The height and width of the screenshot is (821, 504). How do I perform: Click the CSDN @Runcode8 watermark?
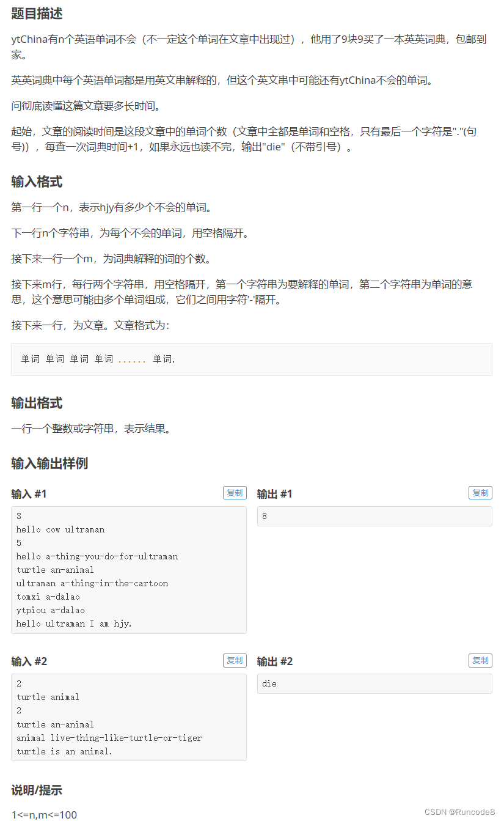460,812
